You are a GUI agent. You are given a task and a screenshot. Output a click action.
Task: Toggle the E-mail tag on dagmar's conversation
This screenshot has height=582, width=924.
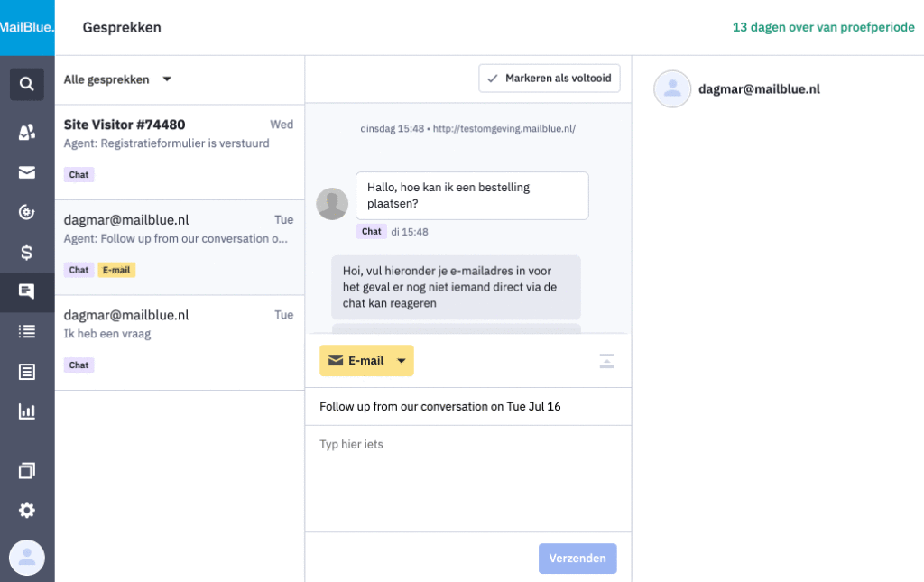pos(116,269)
